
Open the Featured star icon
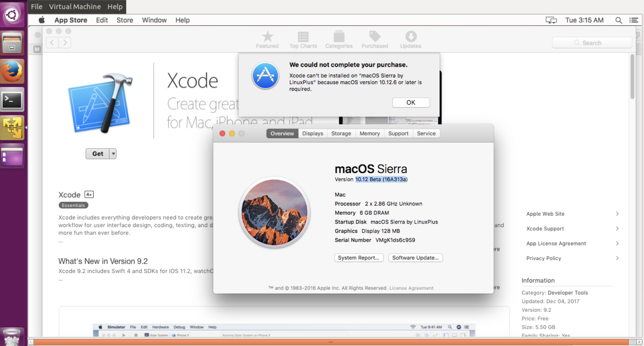267,37
